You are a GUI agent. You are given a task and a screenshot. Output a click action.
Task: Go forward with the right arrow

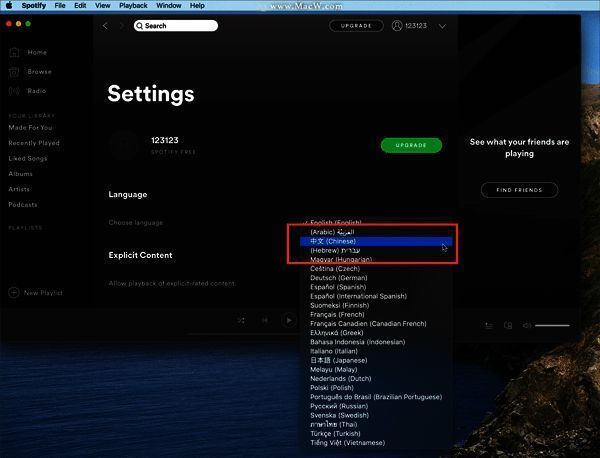(x=122, y=26)
